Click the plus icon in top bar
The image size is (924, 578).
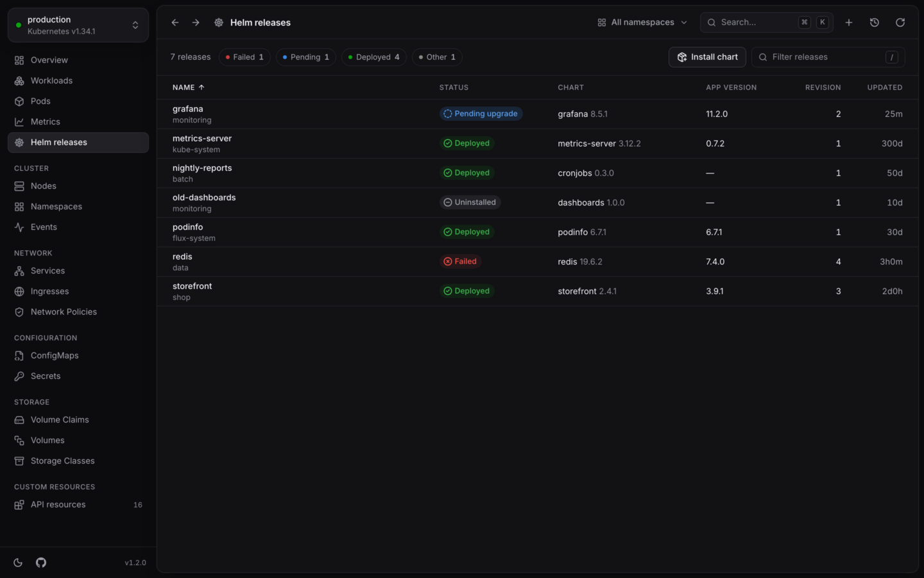849,22
